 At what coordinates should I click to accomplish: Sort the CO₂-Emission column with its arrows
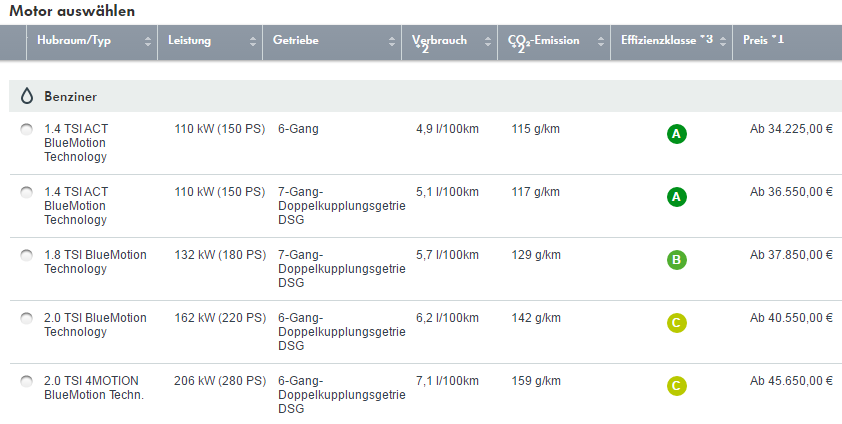601,41
